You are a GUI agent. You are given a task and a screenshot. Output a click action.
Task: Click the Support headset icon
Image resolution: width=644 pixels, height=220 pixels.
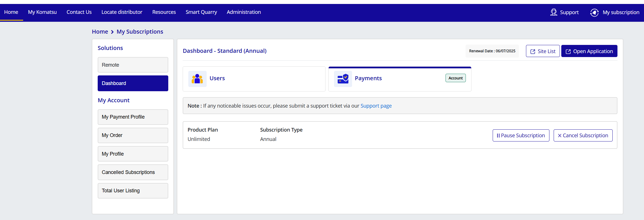click(x=554, y=12)
